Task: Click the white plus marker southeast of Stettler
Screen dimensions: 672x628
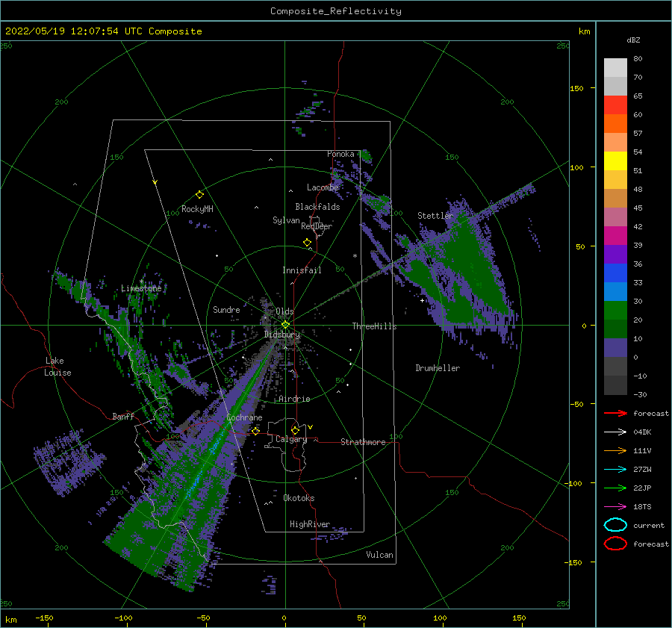Action: [422, 300]
